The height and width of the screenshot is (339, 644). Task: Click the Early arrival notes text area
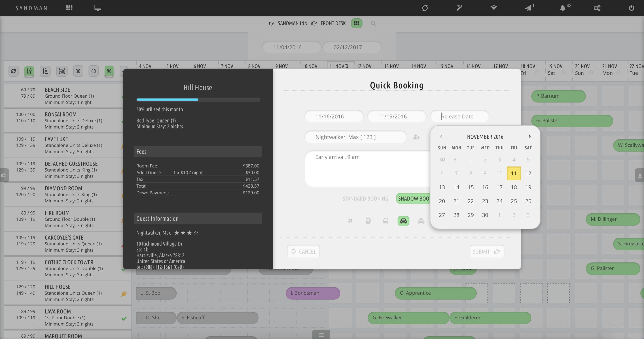coord(367,169)
